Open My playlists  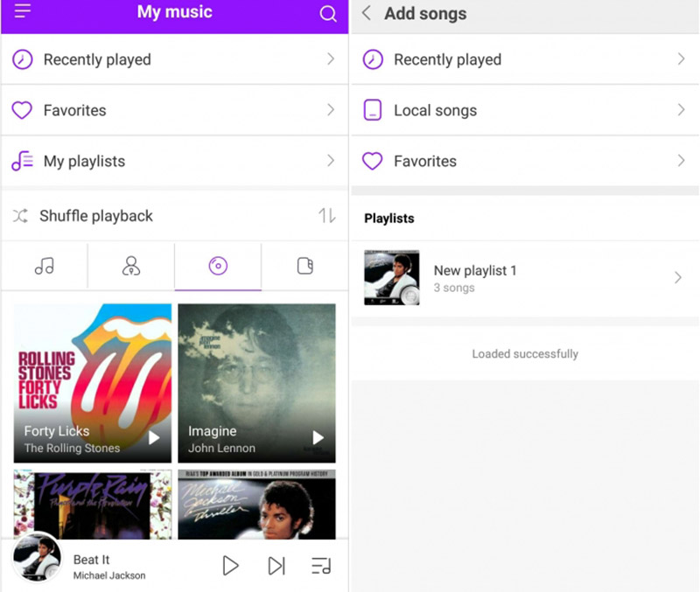click(174, 161)
